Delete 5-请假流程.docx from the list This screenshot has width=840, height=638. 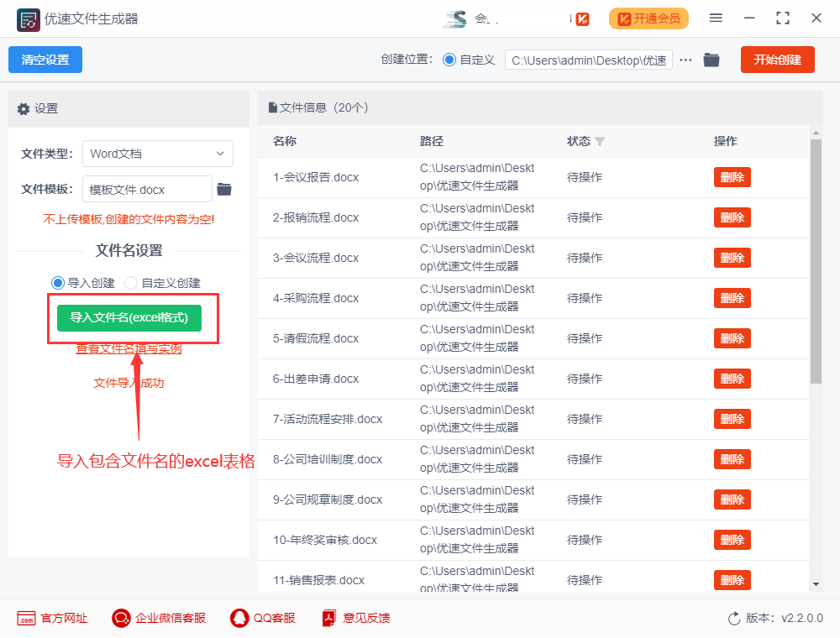[x=732, y=338]
